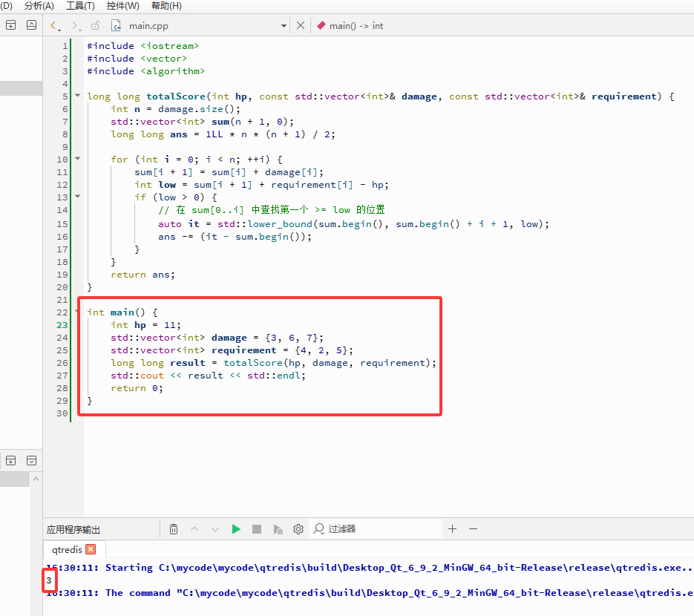Stop the running application
The width and height of the screenshot is (694, 616).
click(257, 529)
